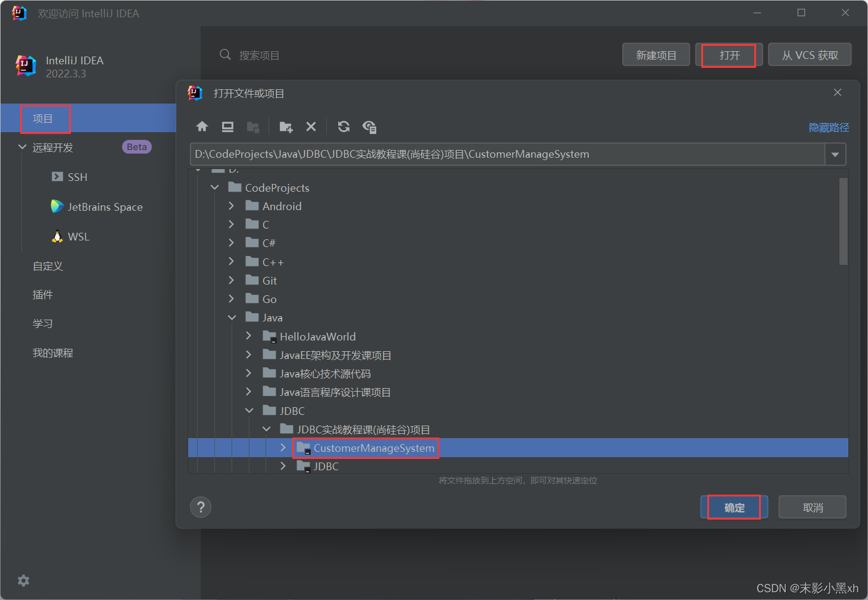
Task: Close the open file or project dialog
Action: pyautogui.click(x=838, y=92)
